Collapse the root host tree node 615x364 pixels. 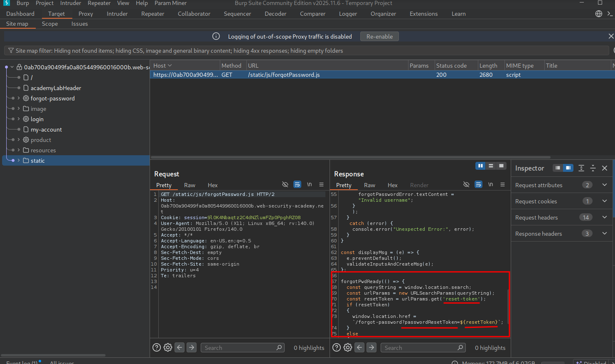pos(12,67)
